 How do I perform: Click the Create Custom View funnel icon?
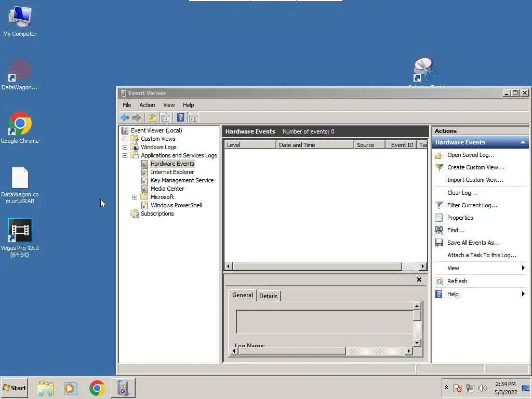point(439,168)
